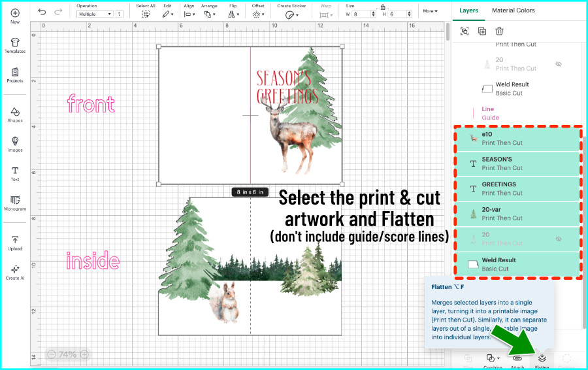Open the Create Sticker dropdown

[x=292, y=14]
